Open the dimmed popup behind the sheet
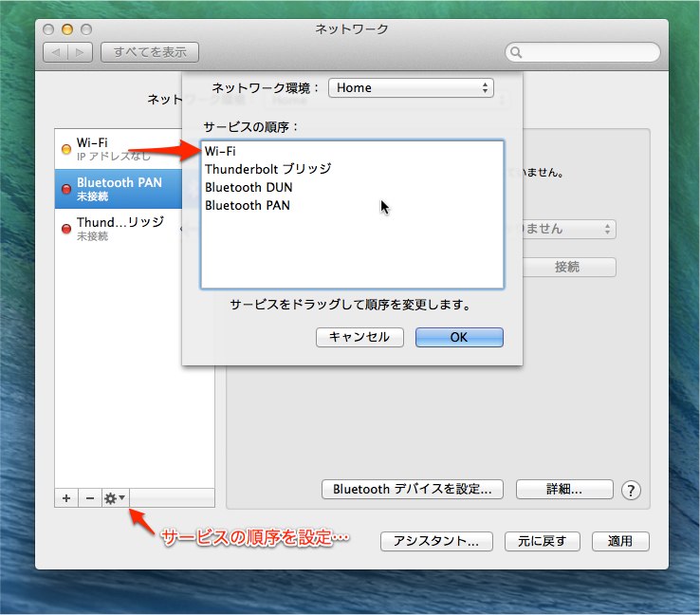700x615 pixels. [x=569, y=229]
